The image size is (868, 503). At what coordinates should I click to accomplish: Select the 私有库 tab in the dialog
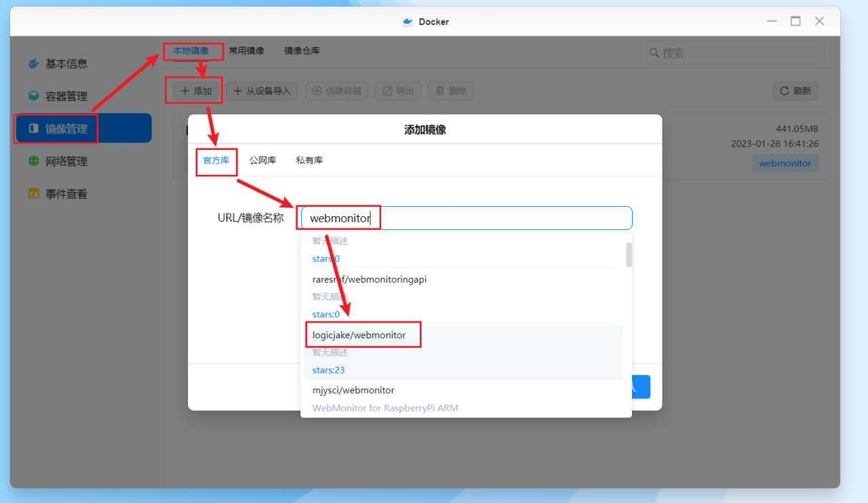309,160
